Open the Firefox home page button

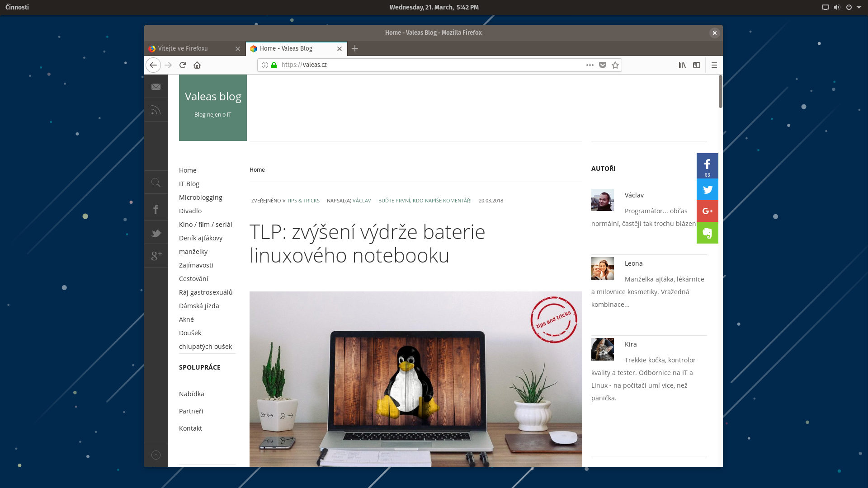pos(197,65)
